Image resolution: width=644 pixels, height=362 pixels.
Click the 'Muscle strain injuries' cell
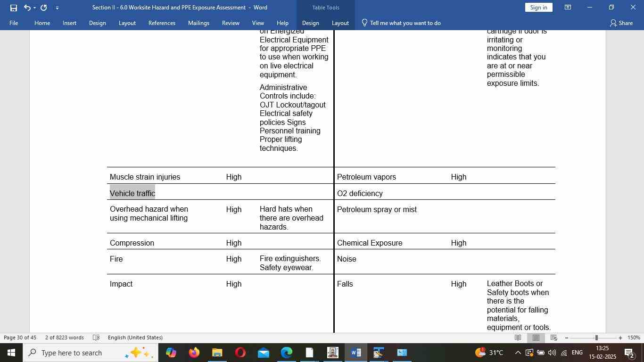pyautogui.click(x=145, y=177)
